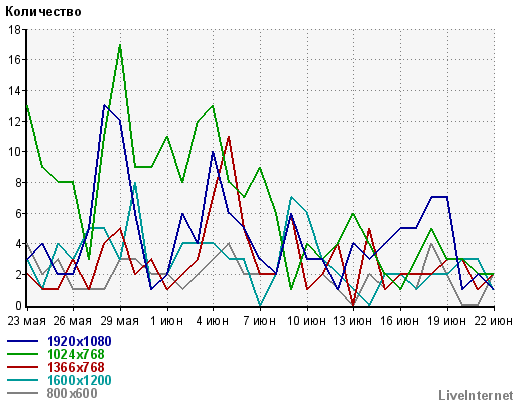This screenshot has width=520, height=405.
Task: Click the '4 июн' date axis label
Action: (213, 321)
